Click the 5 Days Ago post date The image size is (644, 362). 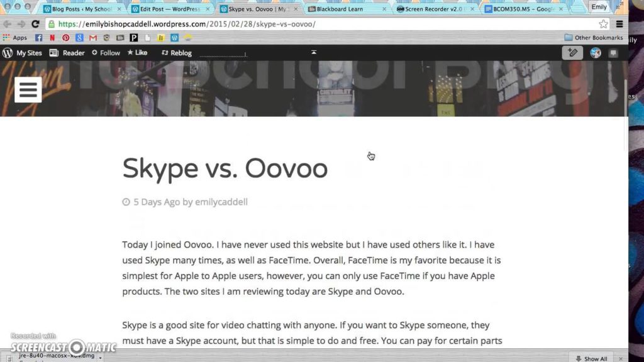(157, 202)
